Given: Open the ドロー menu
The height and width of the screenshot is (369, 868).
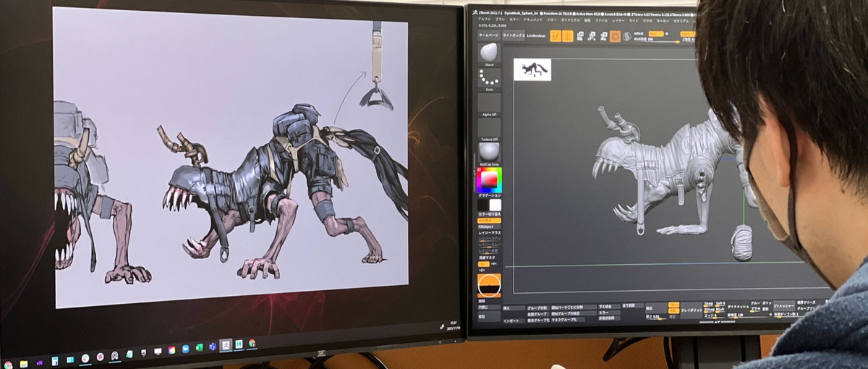Looking at the screenshot, I should (551, 20).
